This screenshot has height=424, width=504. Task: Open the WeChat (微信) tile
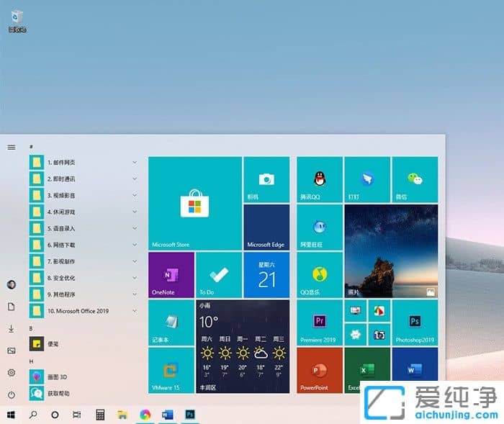(x=415, y=180)
